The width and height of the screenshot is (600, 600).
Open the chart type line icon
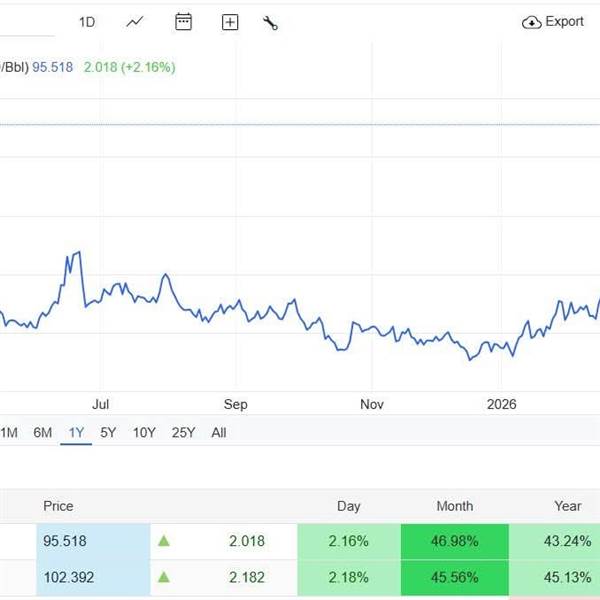coord(135,22)
